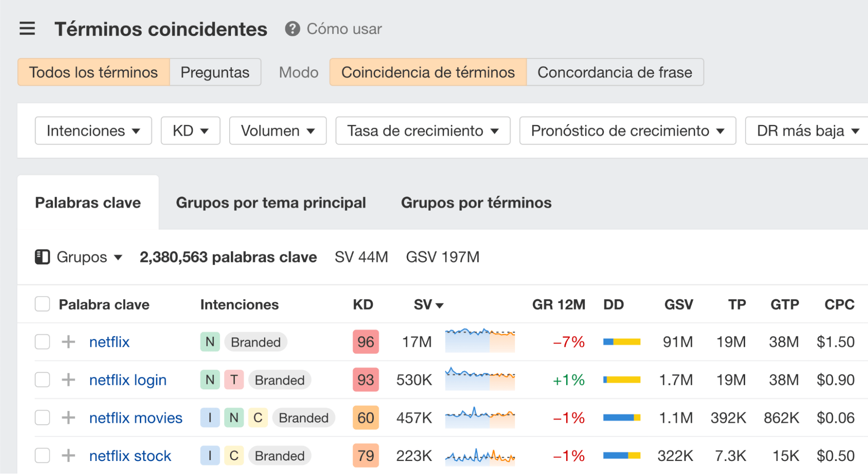Viewport: 868px width, 474px height.
Task: Select Concordancia de frase mode
Action: click(x=614, y=72)
